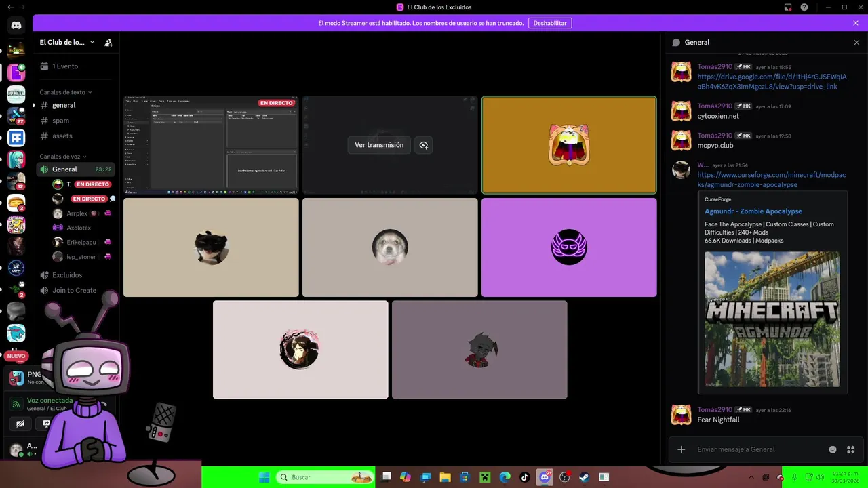The image size is (868, 488).
Task: Open the CurseForge modpack URL
Action: click(772, 180)
